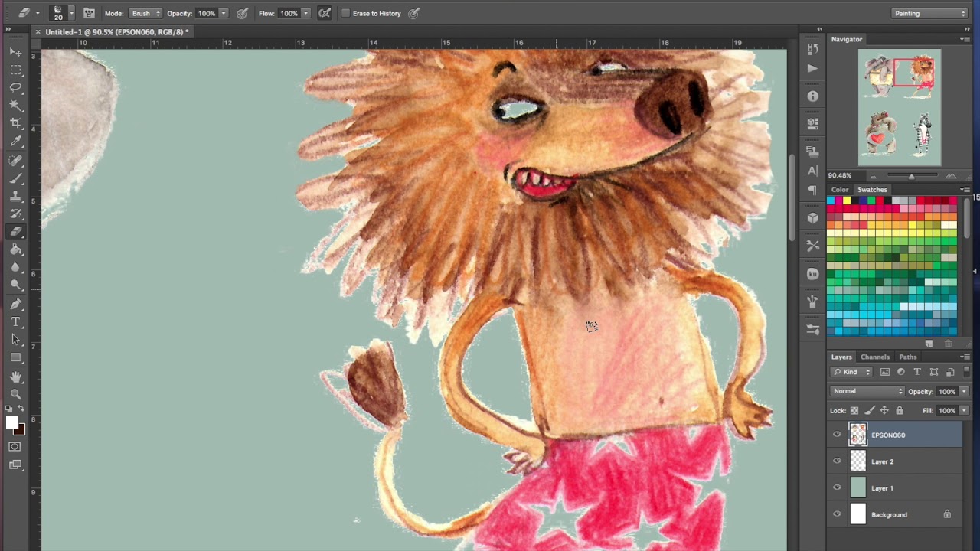The height and width of the screenshot is (551, 980).
Task: Open the options bar Opacity slider arrow
Action: pos(224,13)
